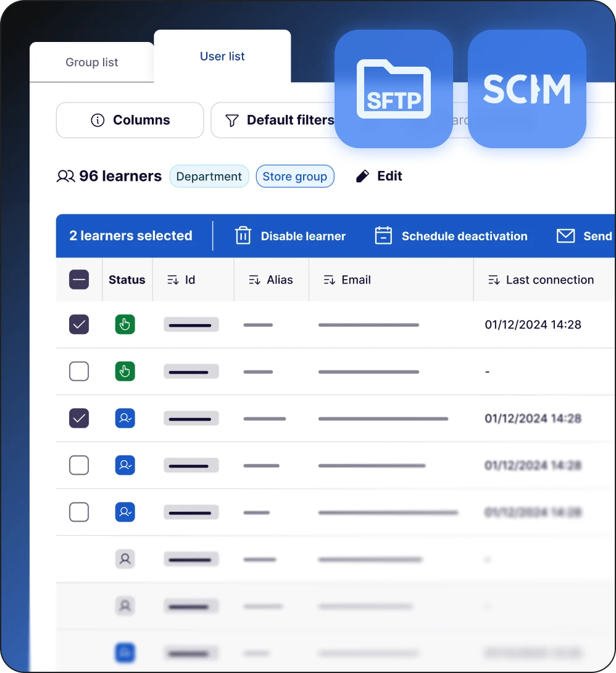Screen dimensions: 616x673
Task: Click the Edit label
Action: 389,176
